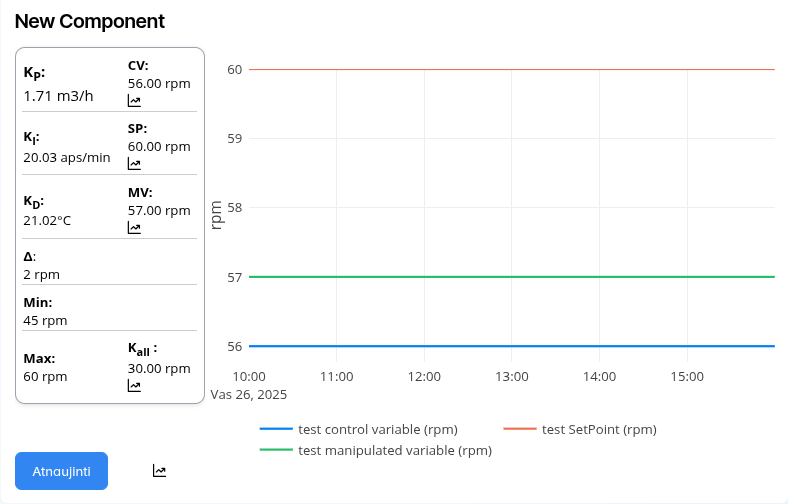Open the MV trend chart icon
This screenshot has width=788, height=504.
click(x=134, y=227)
